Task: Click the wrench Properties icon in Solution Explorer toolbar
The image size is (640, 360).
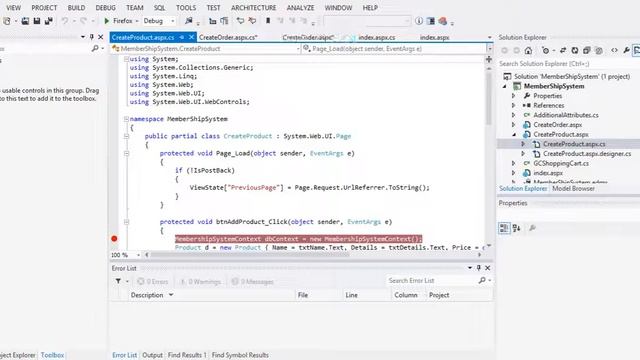Action: pyautogui.click(x=626, y=50)
